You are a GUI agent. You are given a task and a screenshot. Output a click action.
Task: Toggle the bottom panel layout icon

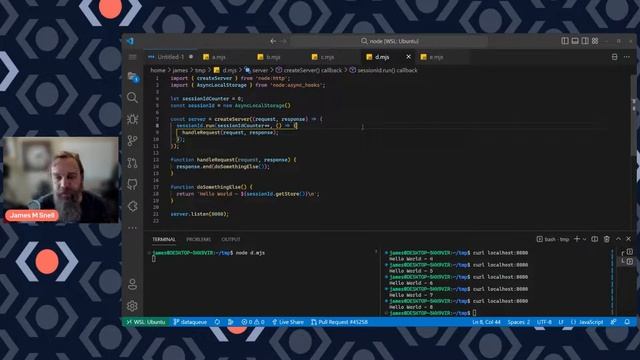575,41
